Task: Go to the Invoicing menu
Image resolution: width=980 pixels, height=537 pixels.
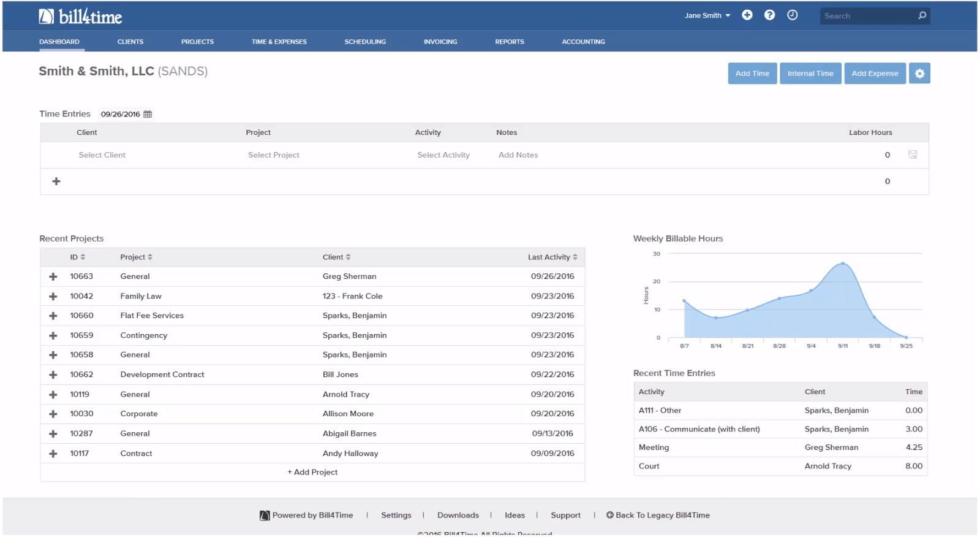Action: pyautogui.click(x=440, y=42)
